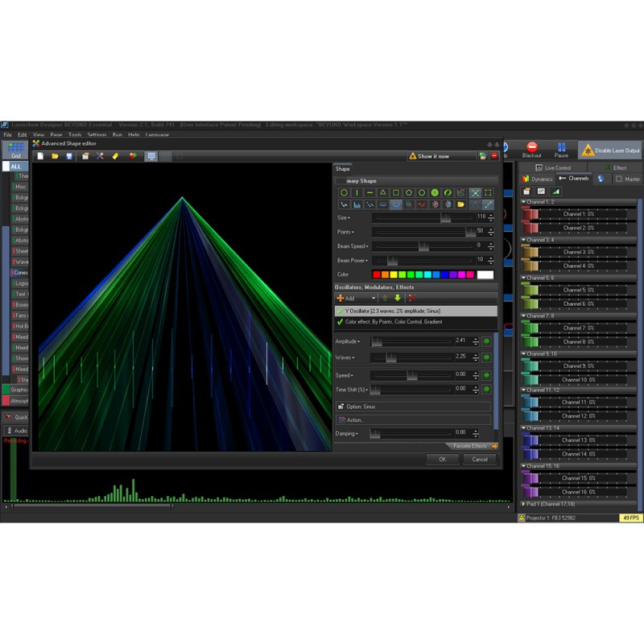Click the Blackout icon
The image size is (644, 644).
pyautogui.click(x=532, y=147)
